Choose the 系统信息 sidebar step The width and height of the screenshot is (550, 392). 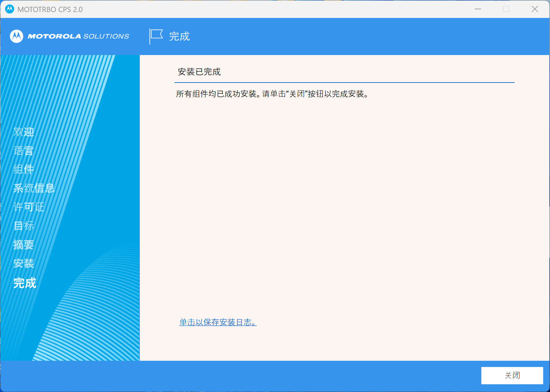[34, 188]
